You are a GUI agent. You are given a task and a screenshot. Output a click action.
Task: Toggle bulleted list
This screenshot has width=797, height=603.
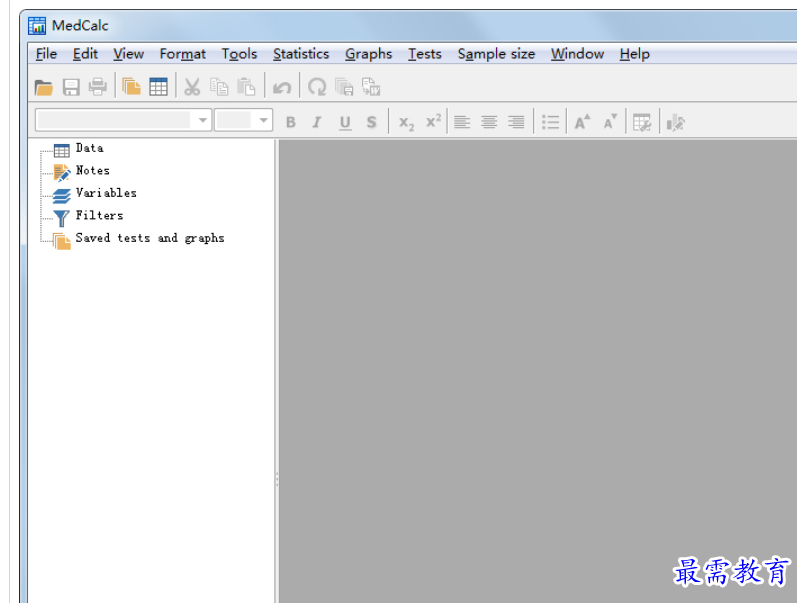pos(550,123)
